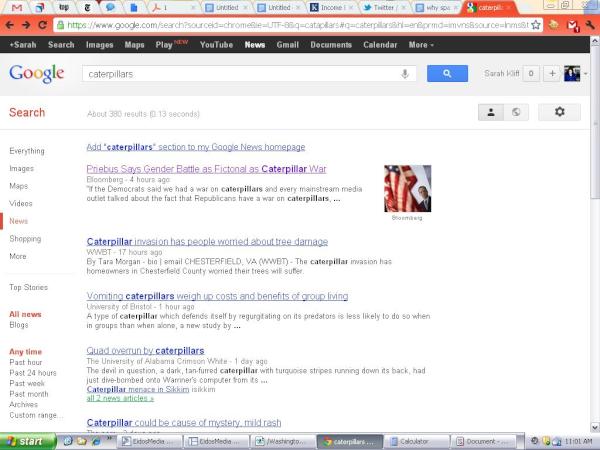The height and width of the screenshot is (450, 600).
Task: Switch to Calculator in the taskbar
Action: (x=416, y=441)
